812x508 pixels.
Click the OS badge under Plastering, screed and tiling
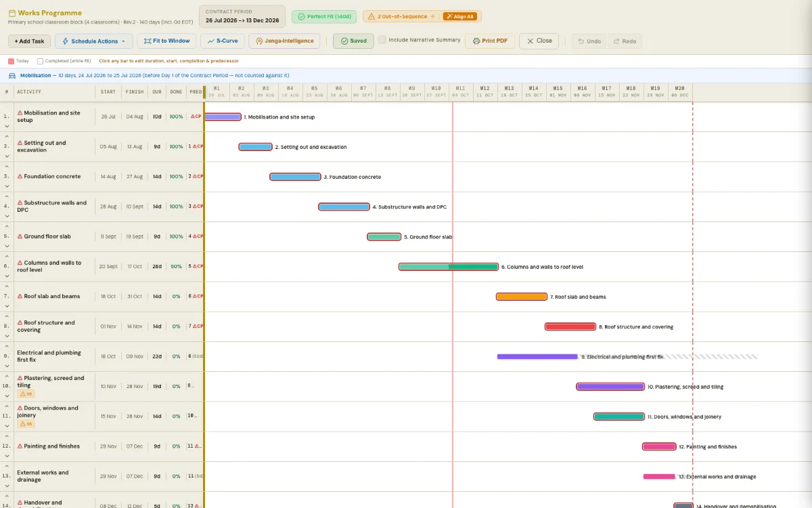tap(26, 394)
